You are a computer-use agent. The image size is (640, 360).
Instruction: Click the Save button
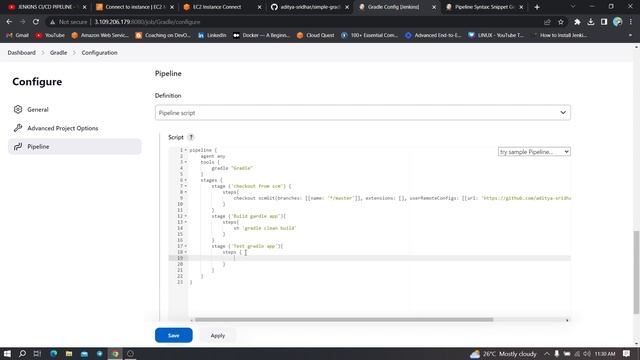[x=173, y=335]
